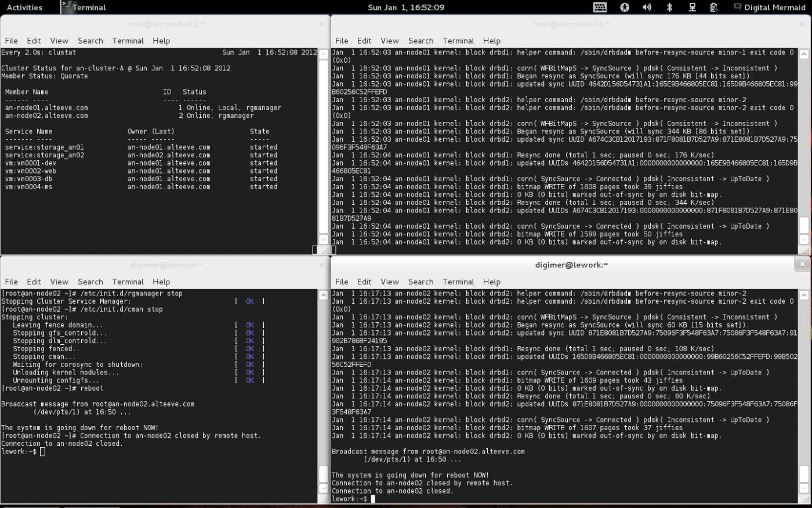Close the active bottom-right digimer@lework terminal
Image resolution: width=812 pixels, height=508 pixels.
[x=802, y=264]
